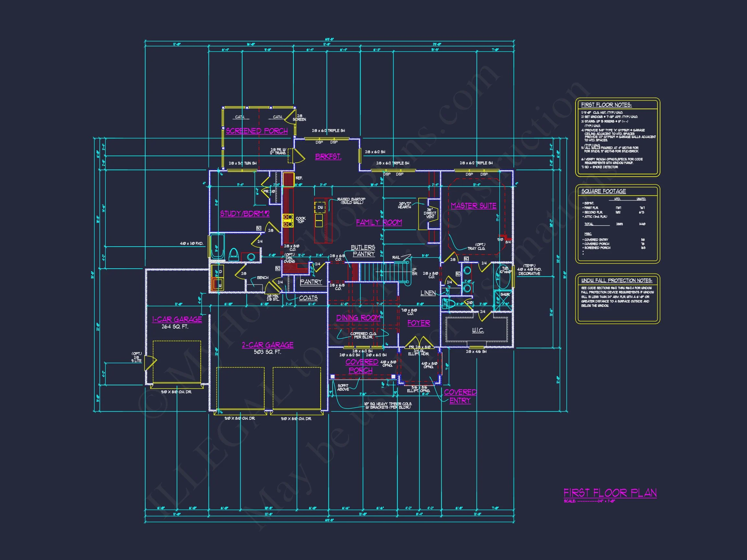This screenshot has width=747, height=560.
Task: Click the bathtub symbol beside 4/0 x 1/0 FXD.
Action: [218, 247]
